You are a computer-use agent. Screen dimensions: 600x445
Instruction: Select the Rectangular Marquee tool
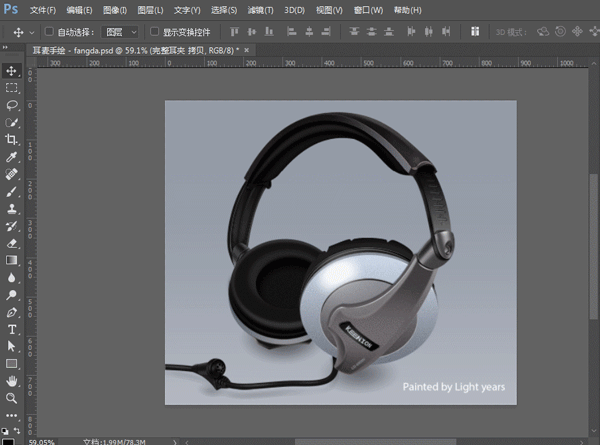click(11, 88)
